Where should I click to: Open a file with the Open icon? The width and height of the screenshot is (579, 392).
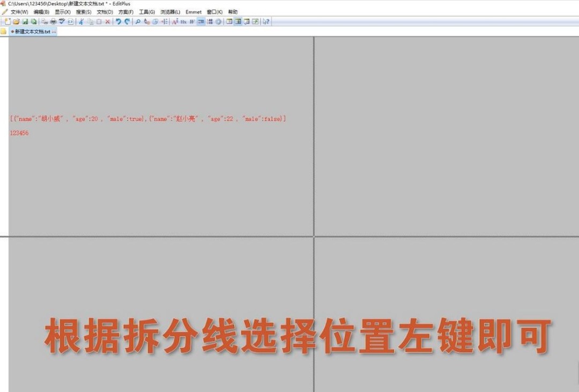pos(17,21)
